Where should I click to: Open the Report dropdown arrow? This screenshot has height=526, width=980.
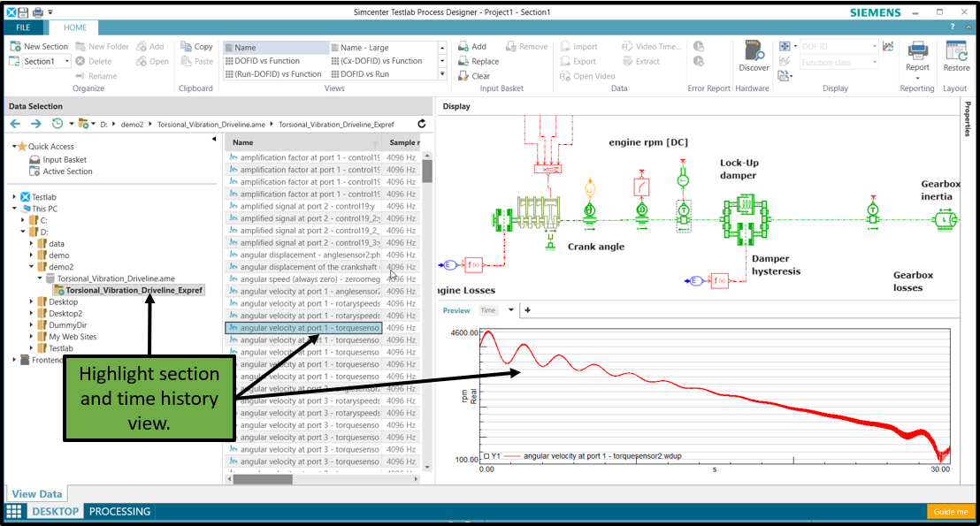(917, 79)
